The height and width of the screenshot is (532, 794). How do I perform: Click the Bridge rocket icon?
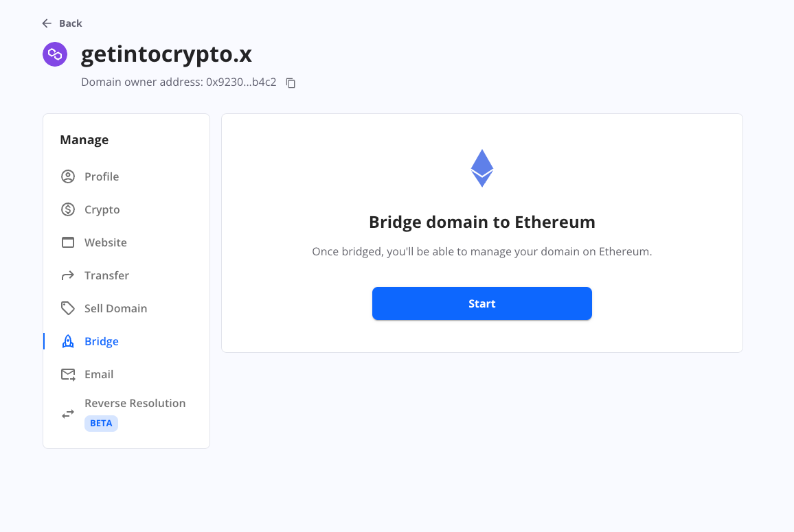click(67, 341)
